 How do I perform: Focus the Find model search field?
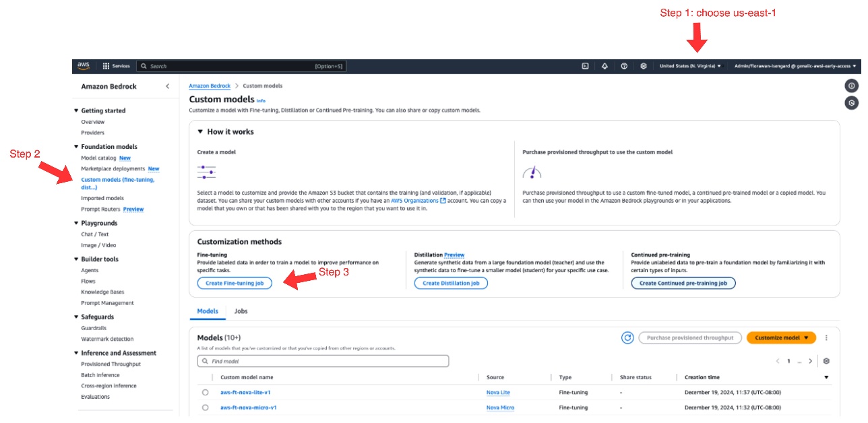click(323, 361)
